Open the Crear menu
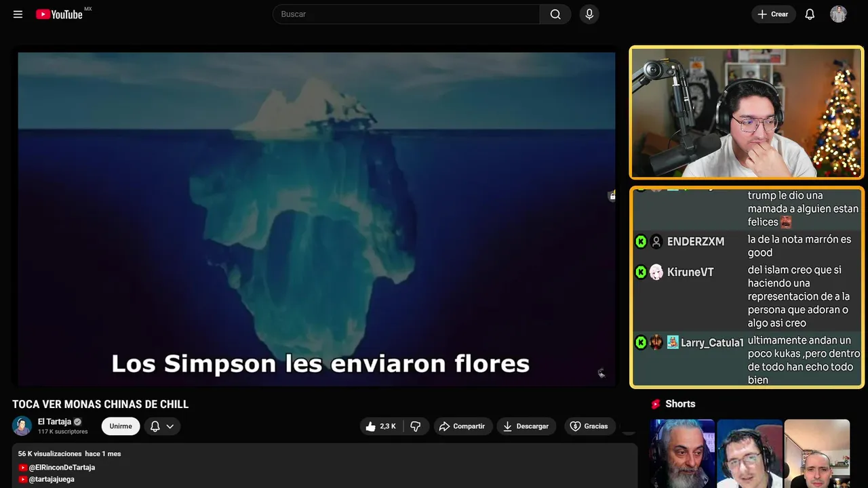Screen dimensions: 868x488 (773, 14)
